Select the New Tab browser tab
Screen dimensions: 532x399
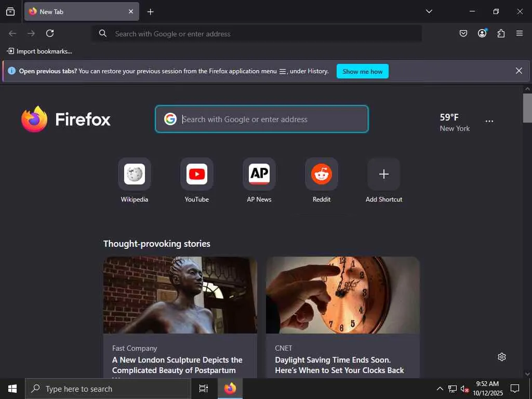[82, 11]
